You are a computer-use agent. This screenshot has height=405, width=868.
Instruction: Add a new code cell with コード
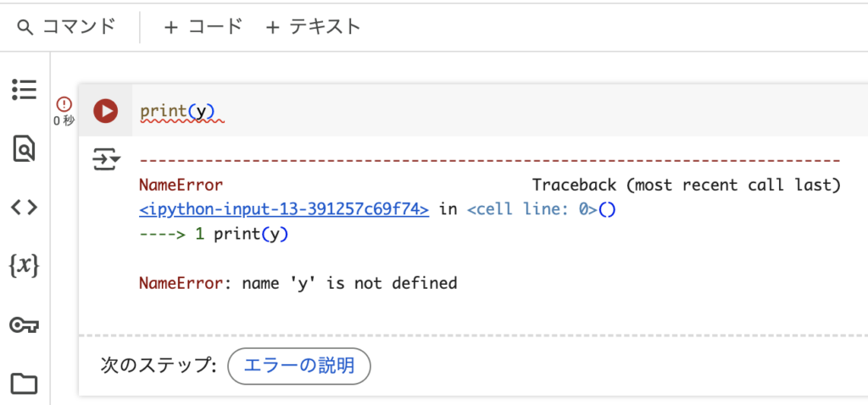(x=203, y=26)
